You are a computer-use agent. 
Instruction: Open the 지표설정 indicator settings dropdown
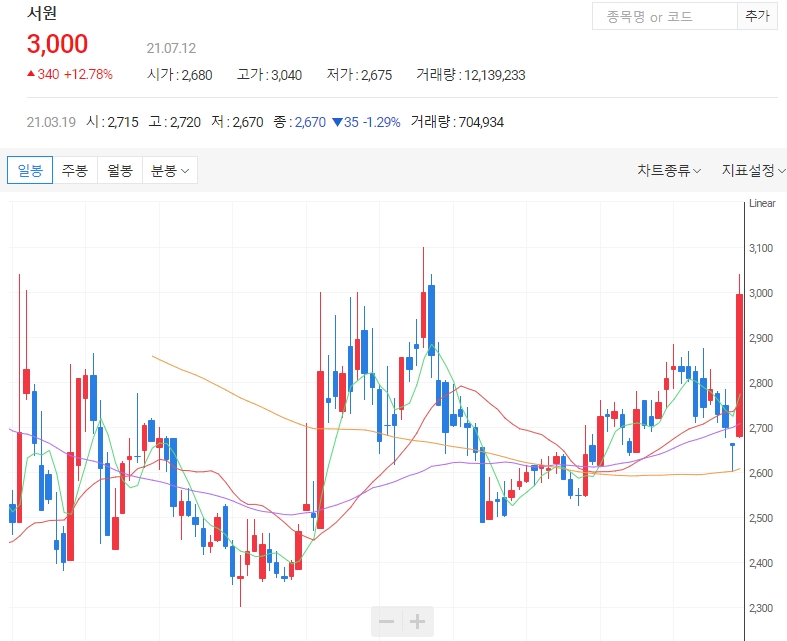[753, 170]
